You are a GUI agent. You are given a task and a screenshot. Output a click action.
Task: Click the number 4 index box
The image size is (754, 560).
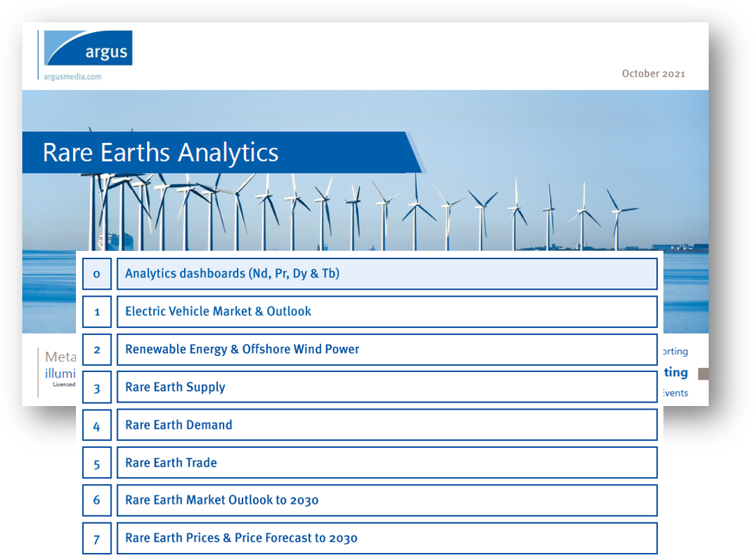pos(96,425)
